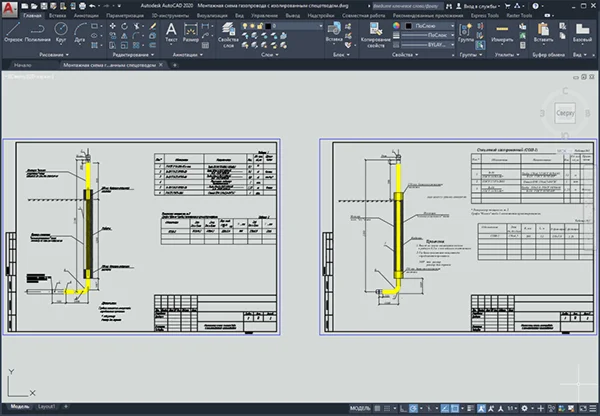The height and width of the screenshot is (416, 600).
Task: Toggle the layer lightbulb on/off icon
Action: tap(245, 26)
